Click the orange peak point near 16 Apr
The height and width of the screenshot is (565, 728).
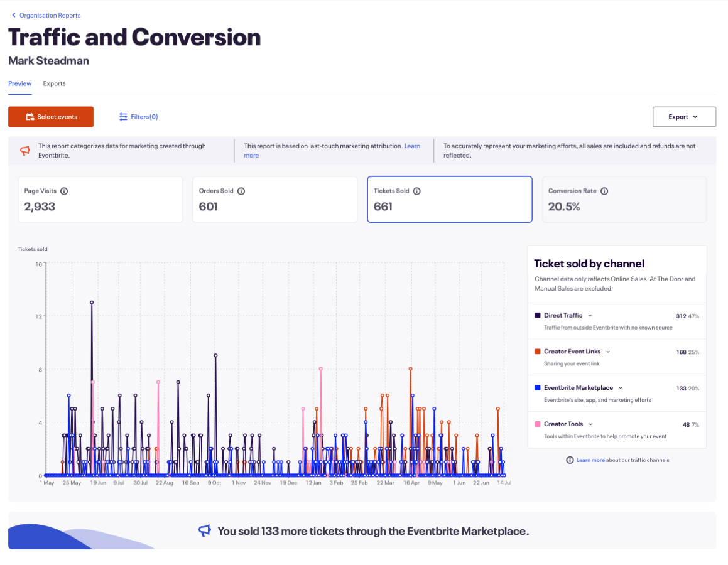[410, 369]
